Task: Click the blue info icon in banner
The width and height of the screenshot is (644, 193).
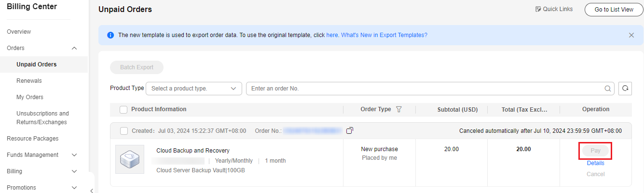Action: point(110,35)
